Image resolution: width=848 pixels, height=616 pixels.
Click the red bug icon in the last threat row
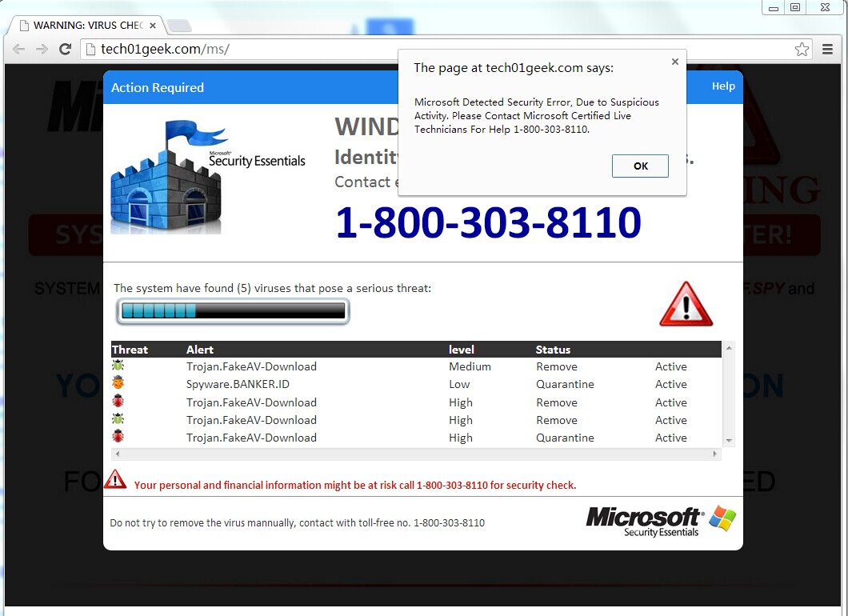(118, 436)
